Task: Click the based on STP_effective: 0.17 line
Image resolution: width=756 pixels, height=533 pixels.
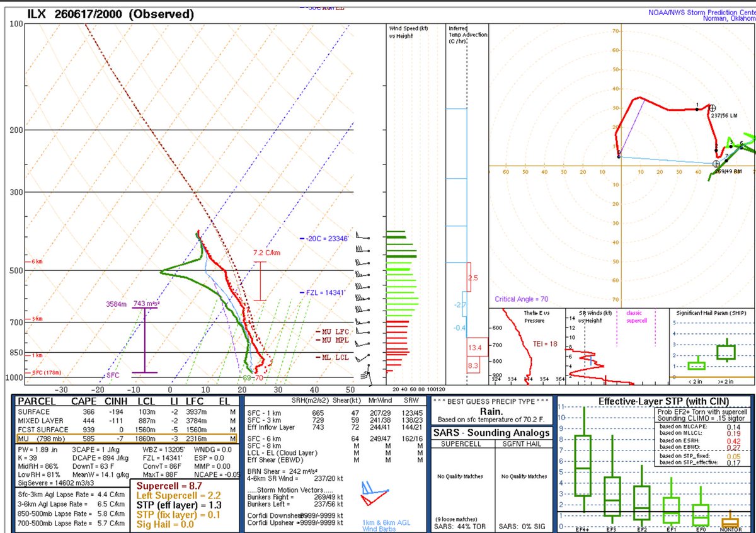Action: (x=701, y=462)
